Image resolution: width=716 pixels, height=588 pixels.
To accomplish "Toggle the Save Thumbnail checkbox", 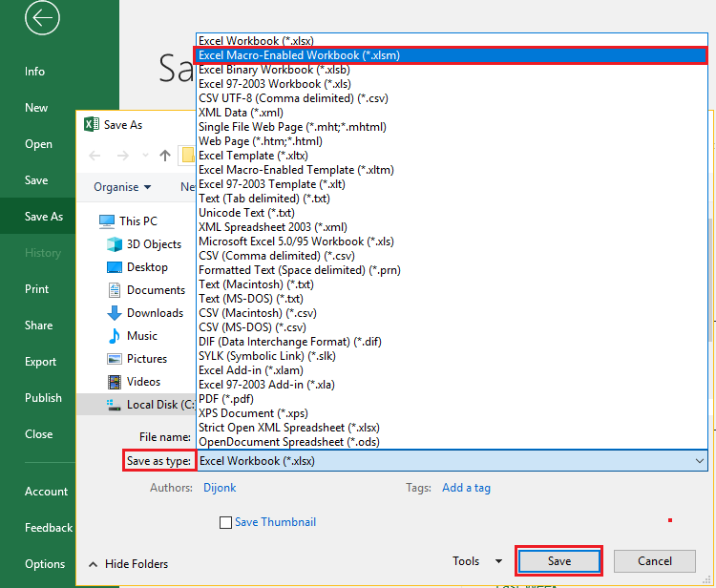I will 225,522.
